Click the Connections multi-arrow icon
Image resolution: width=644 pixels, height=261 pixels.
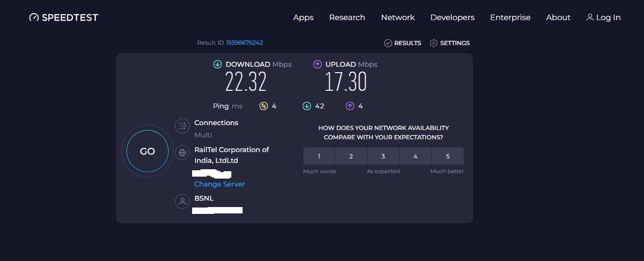[182, 126]
